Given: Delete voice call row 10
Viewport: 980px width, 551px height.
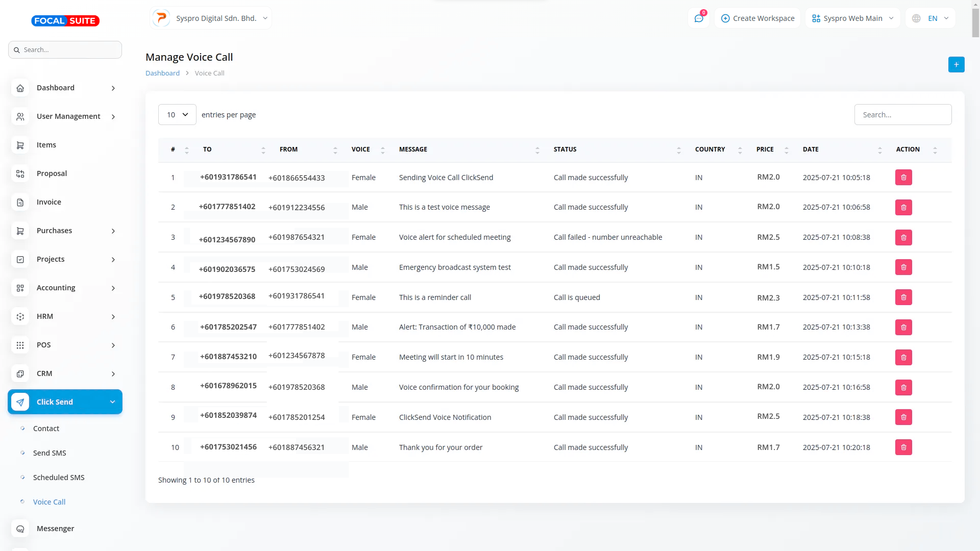Looking at the screenshot, I should (x=903, y=447).
